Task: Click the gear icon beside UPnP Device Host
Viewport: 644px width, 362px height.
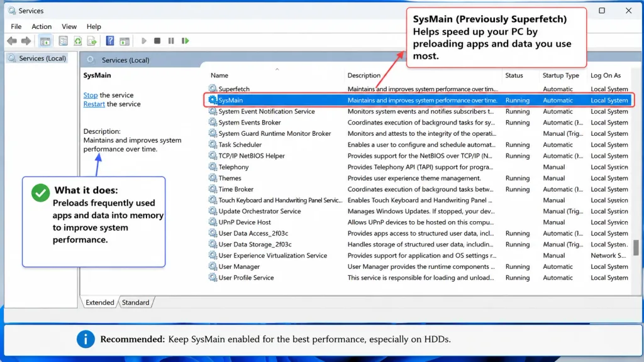Action: pyautogui.click(x=213, y=222)
